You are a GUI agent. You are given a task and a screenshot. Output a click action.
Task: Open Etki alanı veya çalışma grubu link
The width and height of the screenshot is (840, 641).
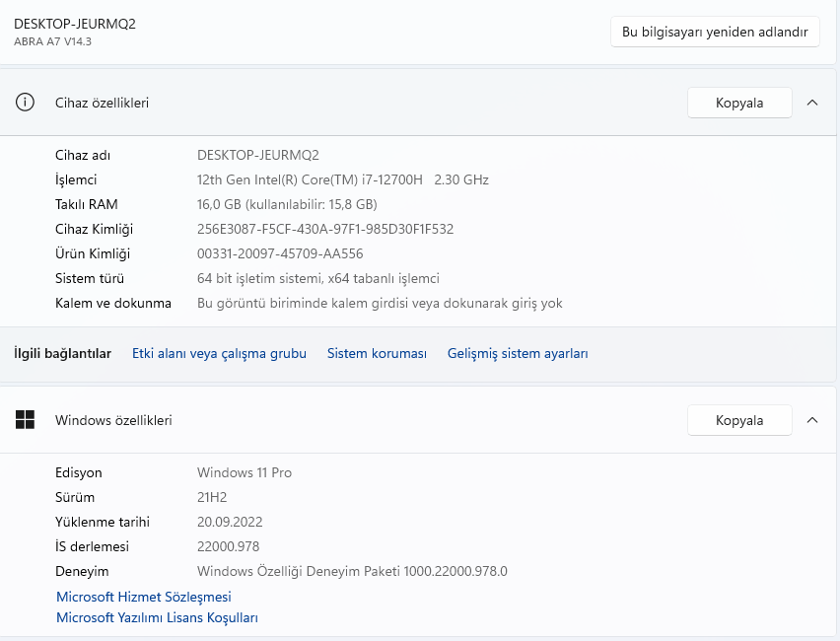pos(219,353)
